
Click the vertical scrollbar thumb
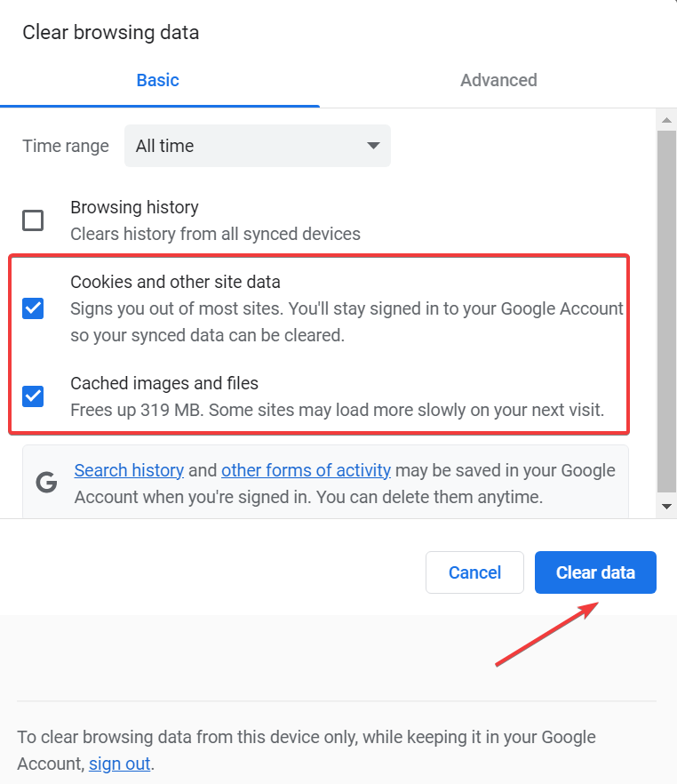click(x=666, y=312)
